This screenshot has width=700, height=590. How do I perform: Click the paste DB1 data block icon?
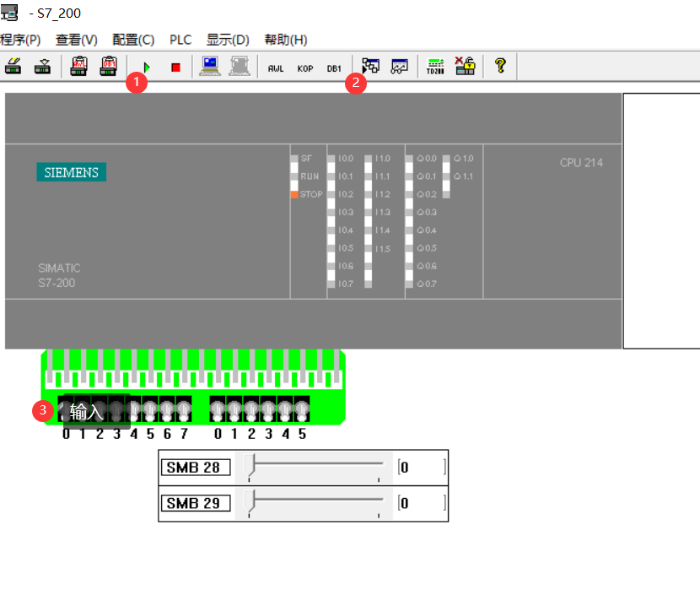pyautogui.click(x=109, y=67)
